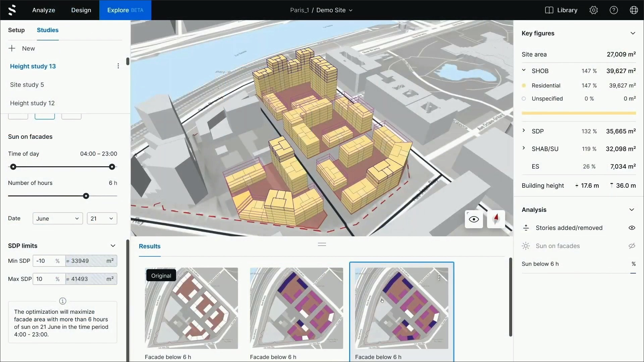The image size is (644, 362).
Task: Click the minimum building height icon
Action: [x=577, y=186]
